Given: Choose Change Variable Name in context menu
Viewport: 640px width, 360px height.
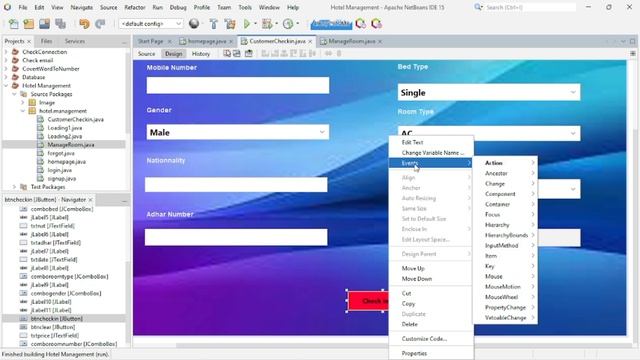Looking at the screenshot, I should click(x=431, y=153).
